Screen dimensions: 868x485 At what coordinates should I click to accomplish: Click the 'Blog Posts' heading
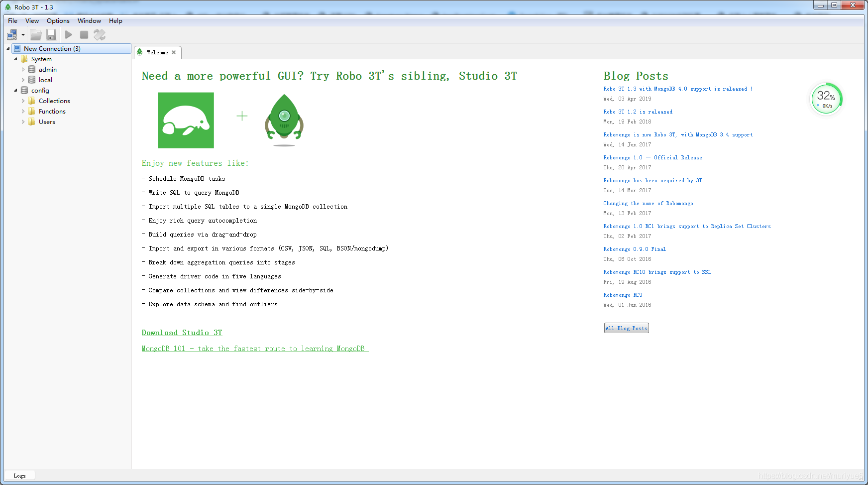636,76
